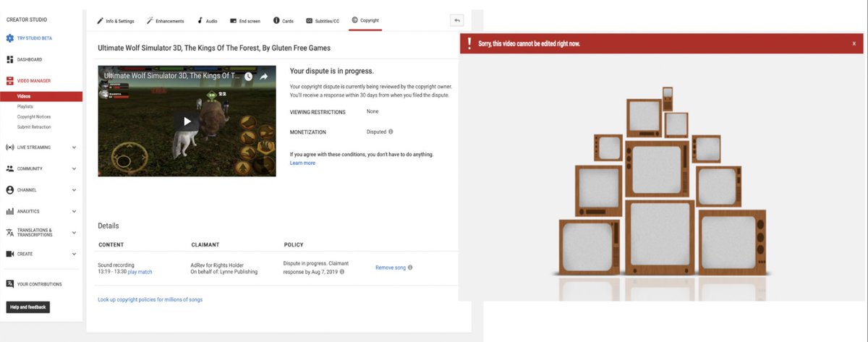This screenshot has width=868, height=342.
Task: Click the Remove song link
Action: coord(390,268)
